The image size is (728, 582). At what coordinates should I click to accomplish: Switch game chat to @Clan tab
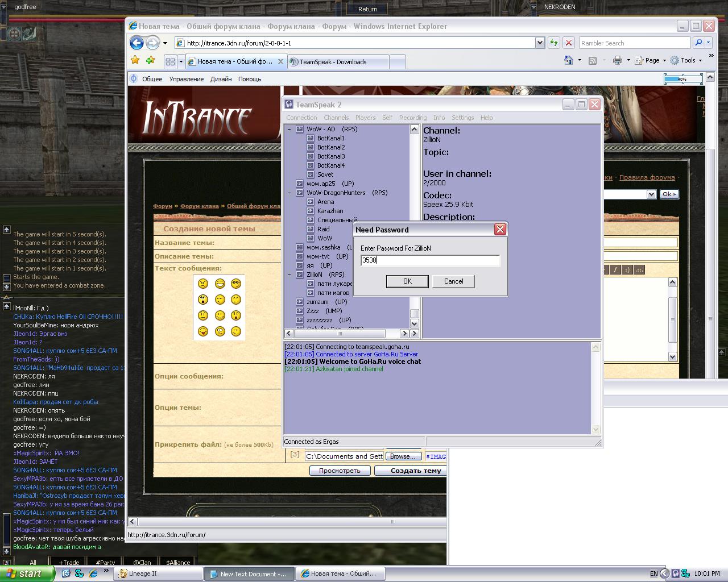[142, 563]
